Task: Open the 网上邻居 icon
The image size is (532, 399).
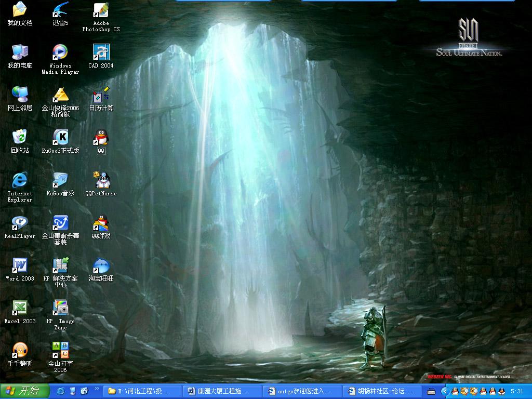Action: [20, 99]
